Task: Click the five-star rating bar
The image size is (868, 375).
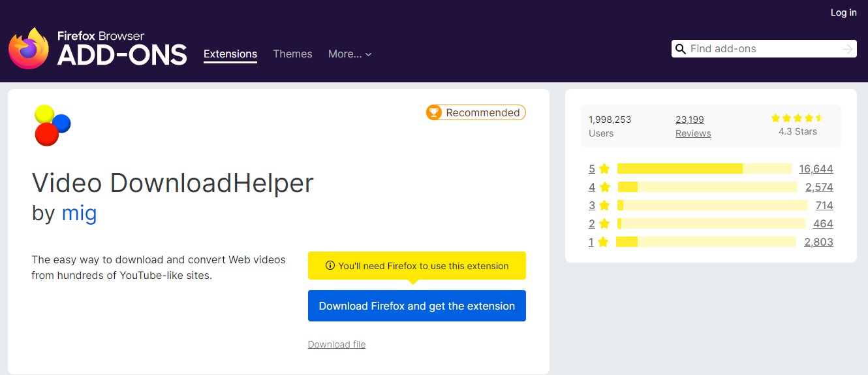Action: pyautogui.click(x=704, y=169)
